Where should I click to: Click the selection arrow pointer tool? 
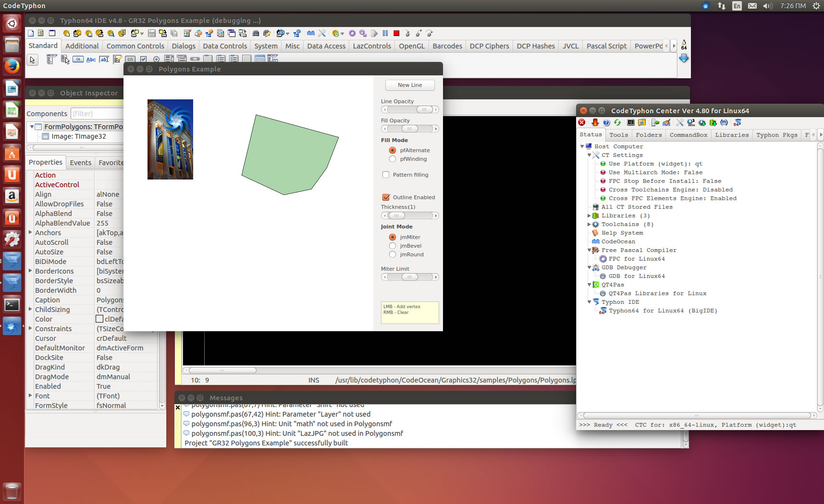[32, 60]
